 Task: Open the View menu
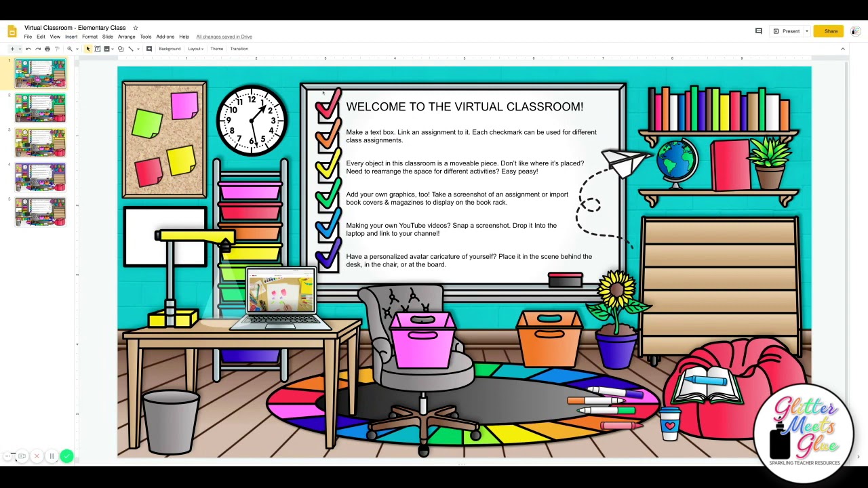[x=55, y=37]
